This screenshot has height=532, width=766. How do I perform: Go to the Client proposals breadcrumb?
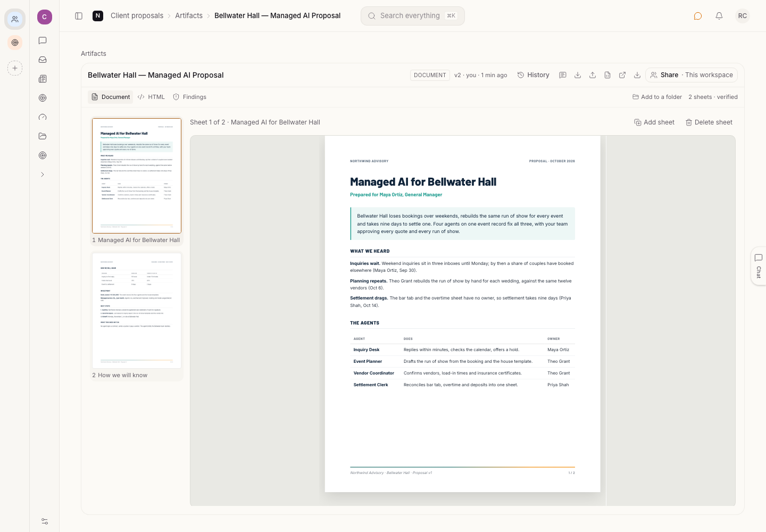pyautogui.click(x=137, y=16)
